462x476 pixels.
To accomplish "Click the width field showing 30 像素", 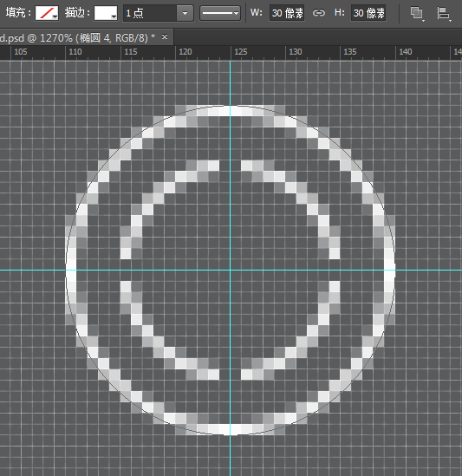I will pos(287,13).
